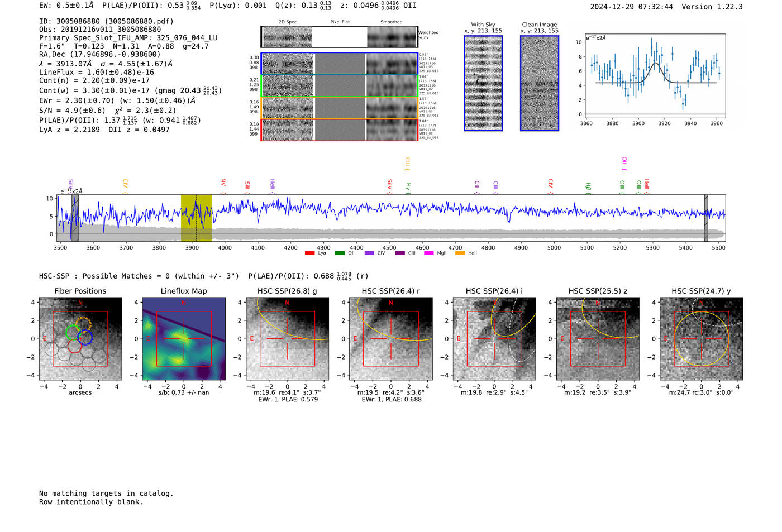Open the Weighted Sum 2D spectrum strip
The image size is (782, 532).
pyautogui.click(x=340, y=37)
